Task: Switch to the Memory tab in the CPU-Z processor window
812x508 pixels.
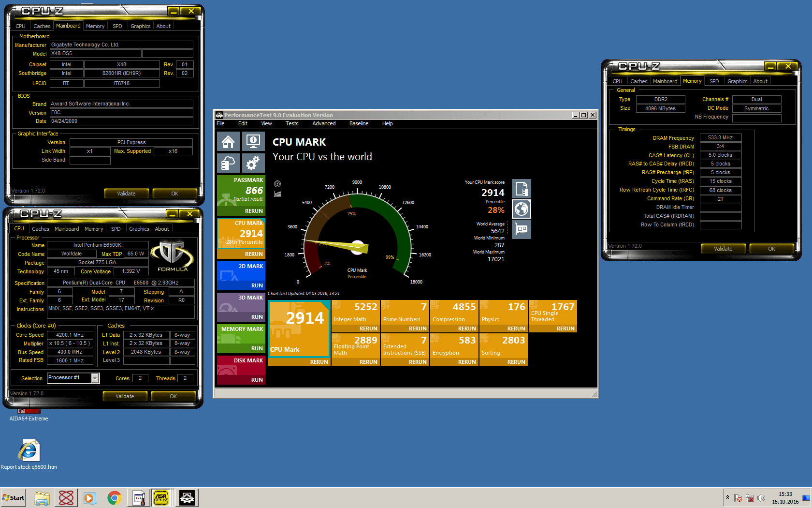Action: pos(94,229)
